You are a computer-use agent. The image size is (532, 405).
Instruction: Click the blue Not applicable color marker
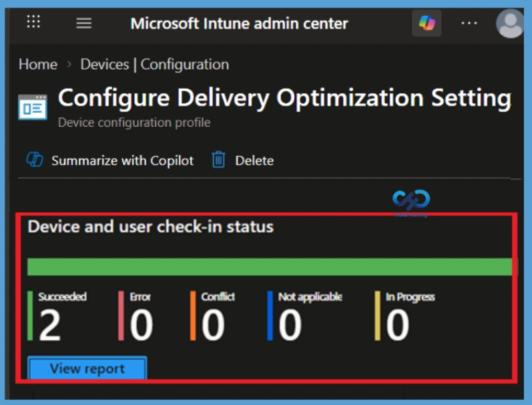270,316
